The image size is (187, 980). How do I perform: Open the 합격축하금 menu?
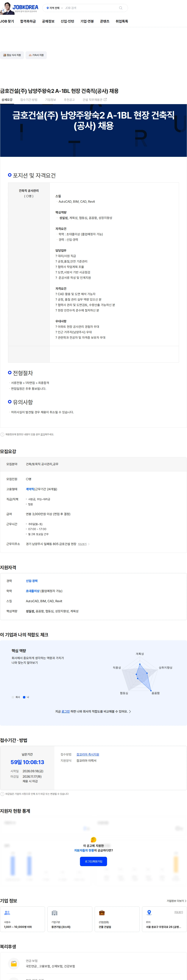pyautogui.click(x=28, y=21)
